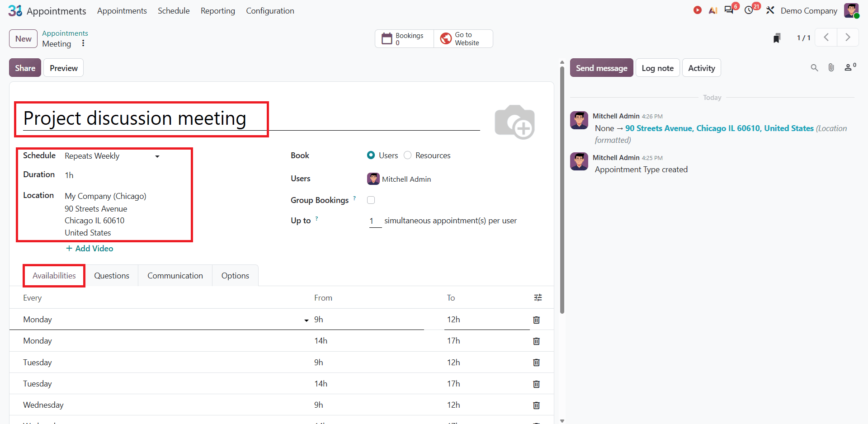Go to previous record arrow
The image size is (868, 424).
tap(826, 38)
